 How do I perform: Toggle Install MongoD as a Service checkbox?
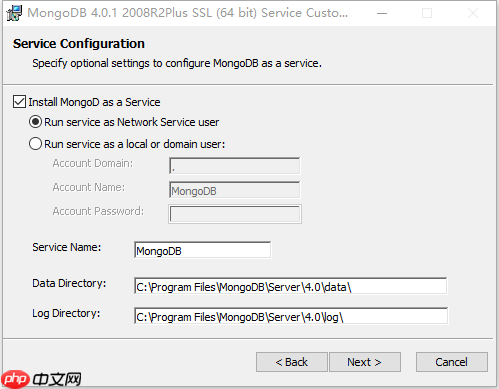tap(19, 102)
